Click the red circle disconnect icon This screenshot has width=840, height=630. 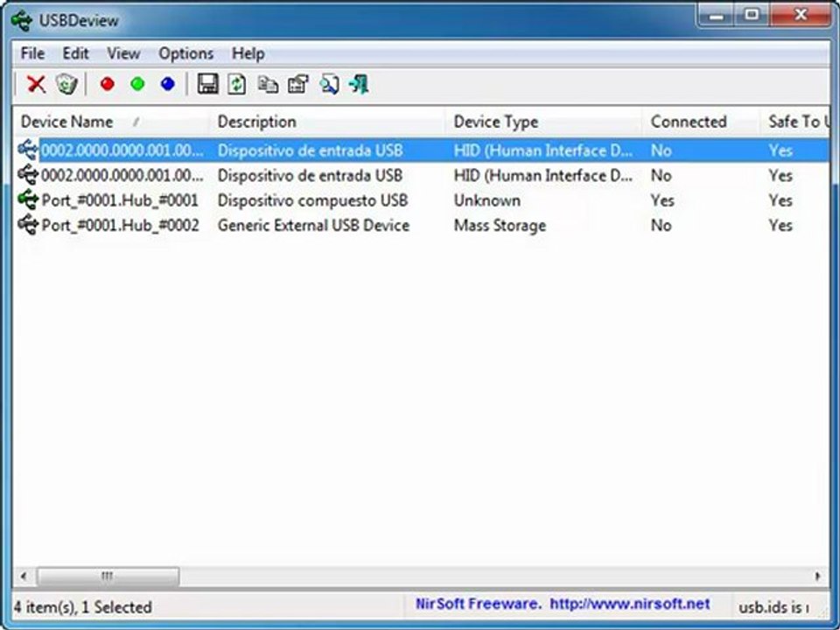coord(108,84)
